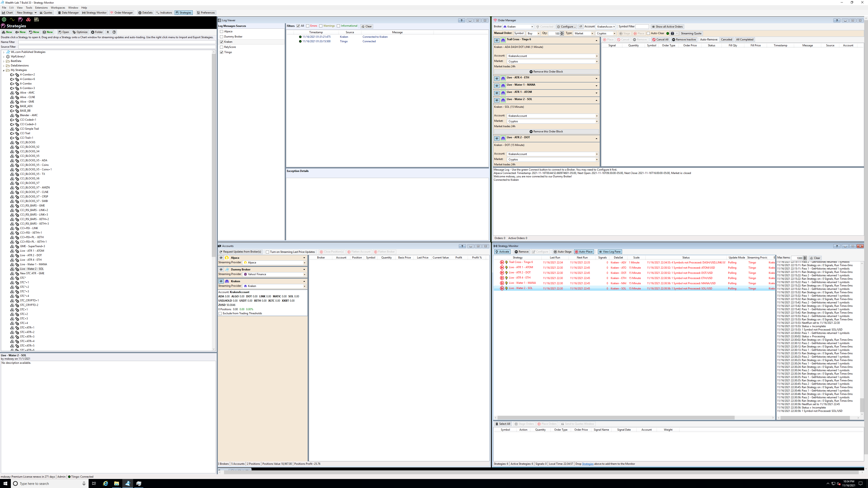Hide the Trail Cross - Tingo 6 order block

point(497,40)
